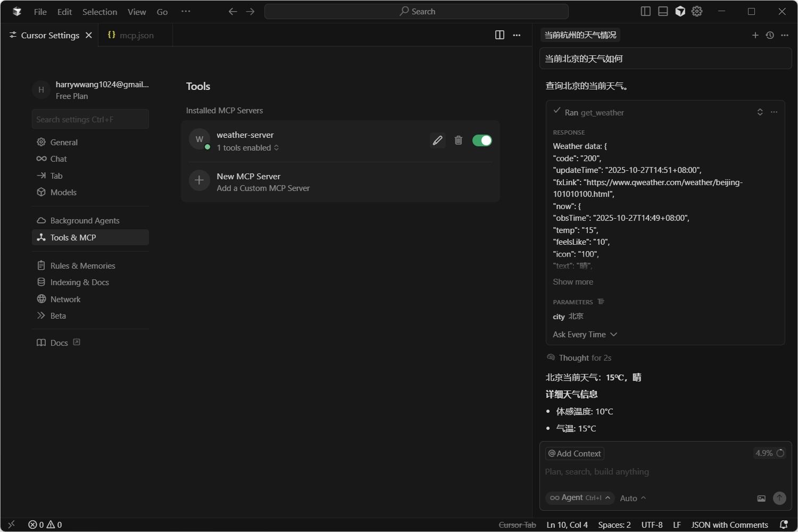Split the editor layout

[x=500, y=35]
